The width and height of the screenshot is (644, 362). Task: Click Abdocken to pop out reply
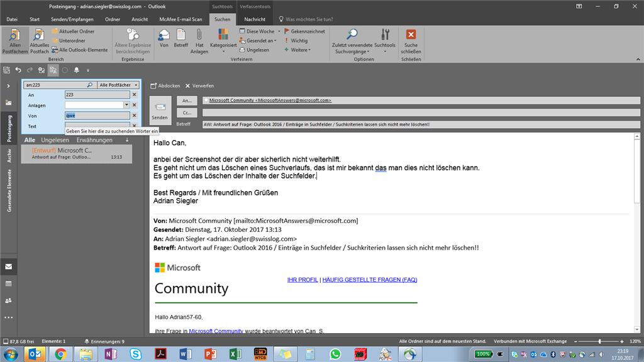tap(165, 85)
